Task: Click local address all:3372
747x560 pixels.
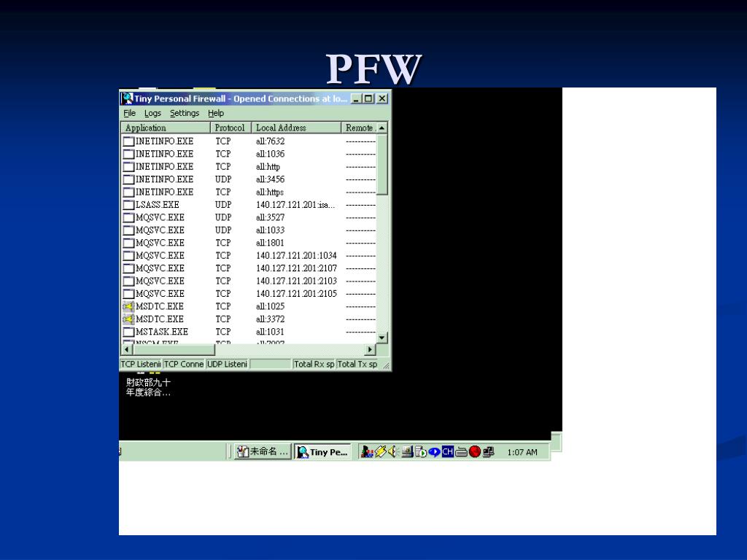Action: click(x=270, y=319)
